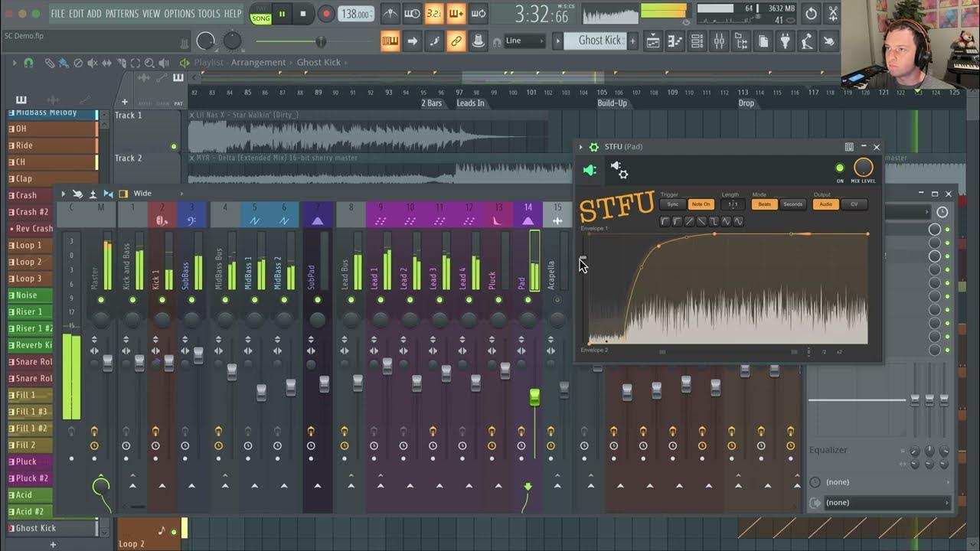The height and width of the screenshot is (551, 980).
Task: Select the Draw pencil tool in Playlist toolbar
Action: point(50,63)
